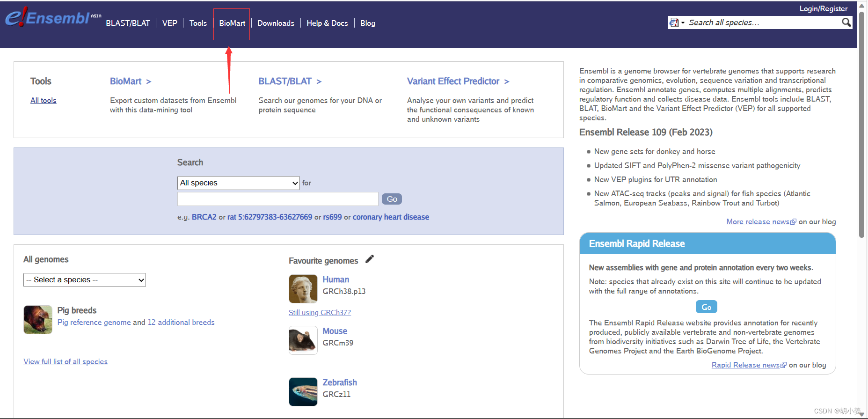Click 'New VEP plugins for UTR annotation' text
The width and height of the screenshot is (868, 419).
656,179
